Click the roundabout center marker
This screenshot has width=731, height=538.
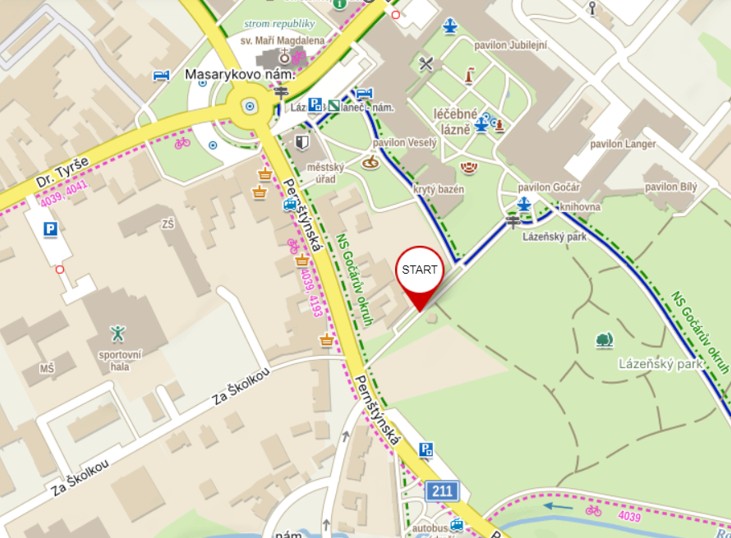click(x=250, y=106)
